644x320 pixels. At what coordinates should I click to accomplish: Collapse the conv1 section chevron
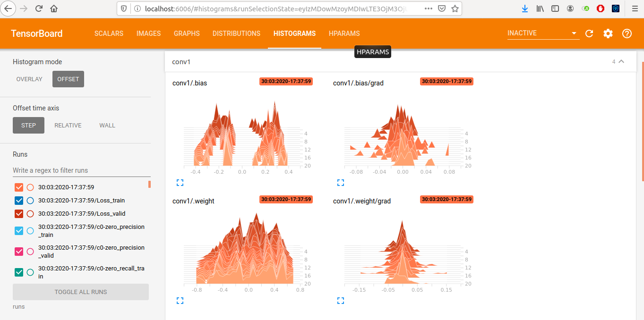[621, 61]
